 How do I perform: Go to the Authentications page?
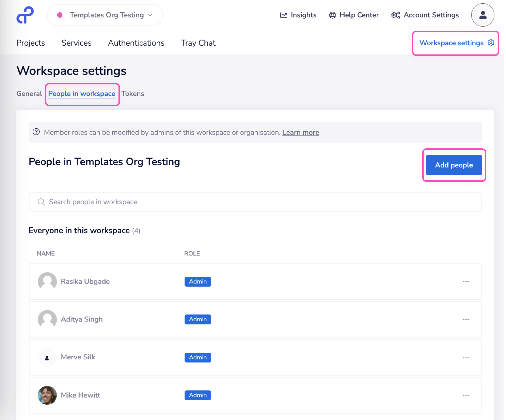point(136,43)
